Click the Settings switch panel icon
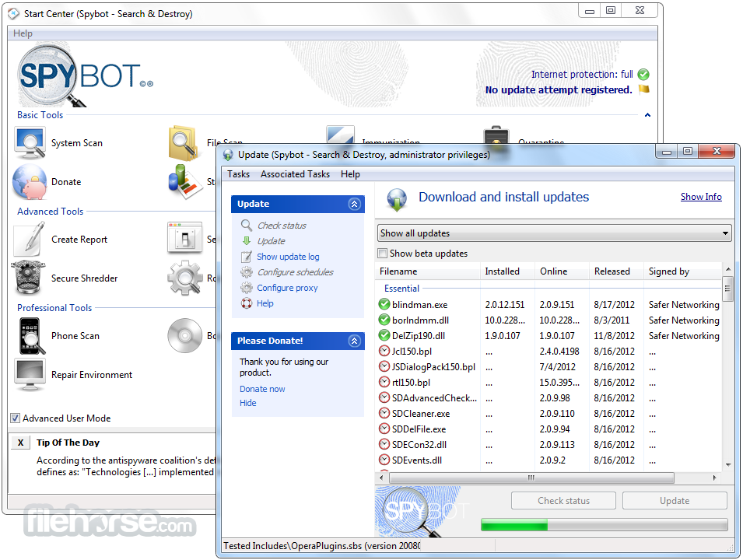 click(x=185, y=238)
